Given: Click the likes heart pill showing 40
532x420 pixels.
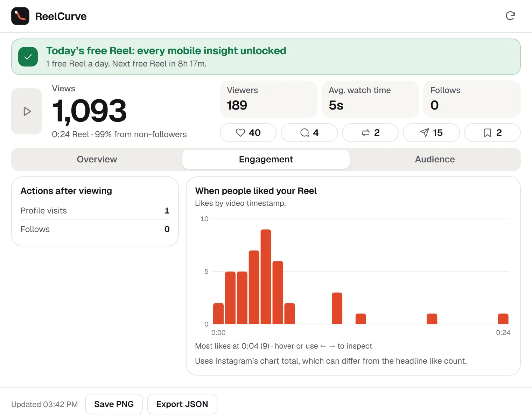Looking at the screenshot, I should click(x=248, y=133).
